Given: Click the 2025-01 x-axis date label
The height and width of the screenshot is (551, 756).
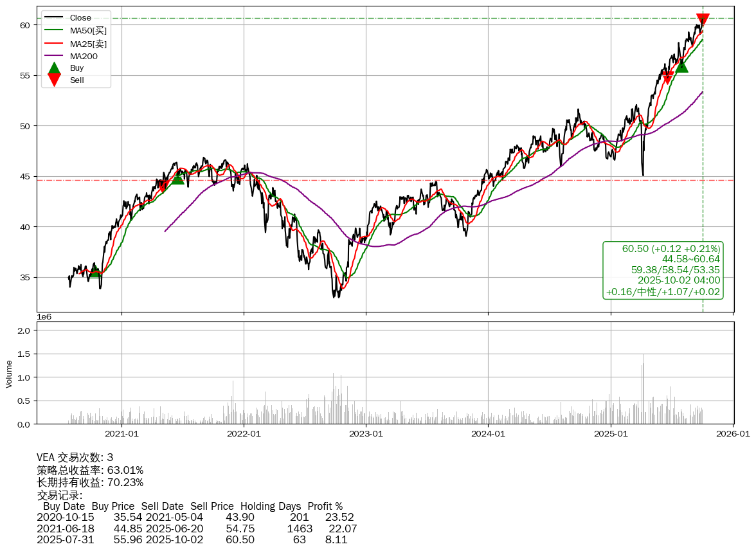Looking at the screenshot, I should click(610, 433).
